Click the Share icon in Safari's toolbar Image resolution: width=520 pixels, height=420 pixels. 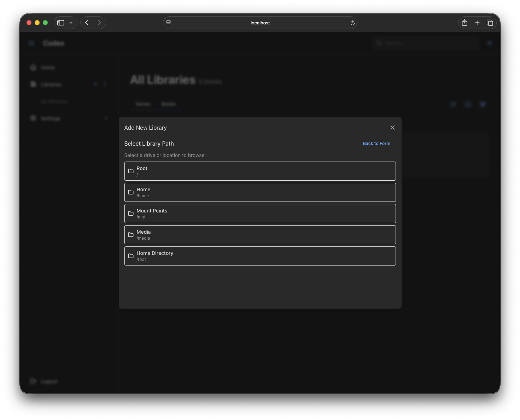[x=465, y=22]
